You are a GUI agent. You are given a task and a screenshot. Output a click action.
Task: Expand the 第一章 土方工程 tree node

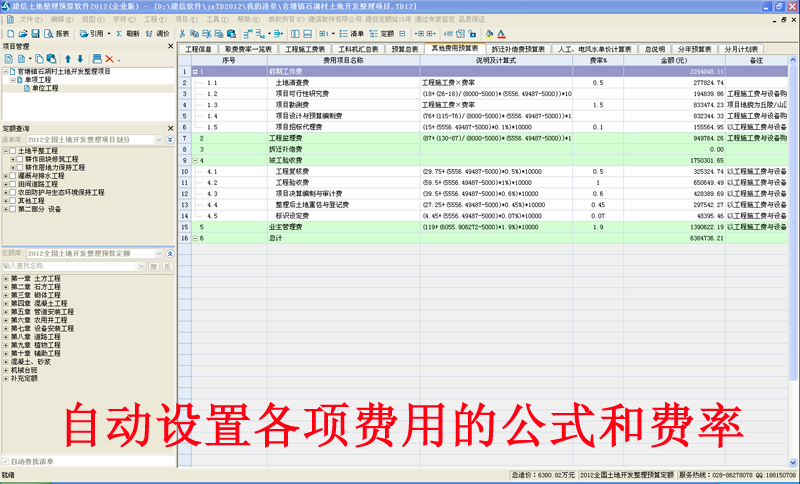(x=5, y=277)
